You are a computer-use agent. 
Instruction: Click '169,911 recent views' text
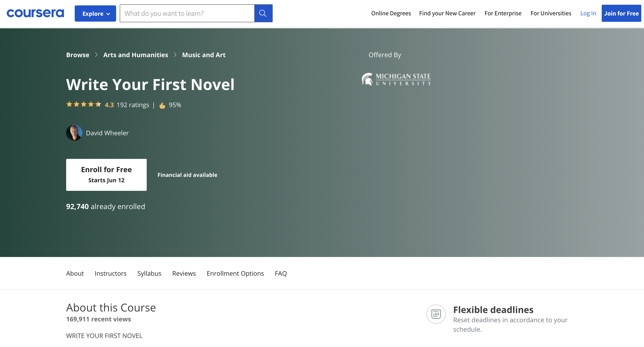[99, 319]
